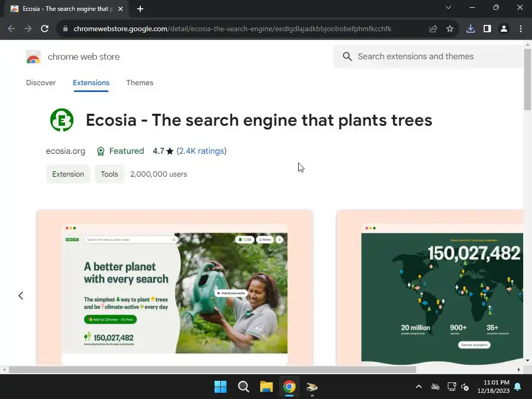Open the Windows Start menu
This screenshot has width=532, height=399.
(x=220, y=387)
